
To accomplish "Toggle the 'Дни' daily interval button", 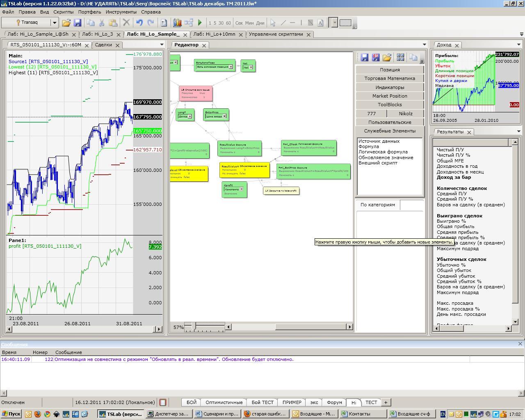I will point(260,23).
